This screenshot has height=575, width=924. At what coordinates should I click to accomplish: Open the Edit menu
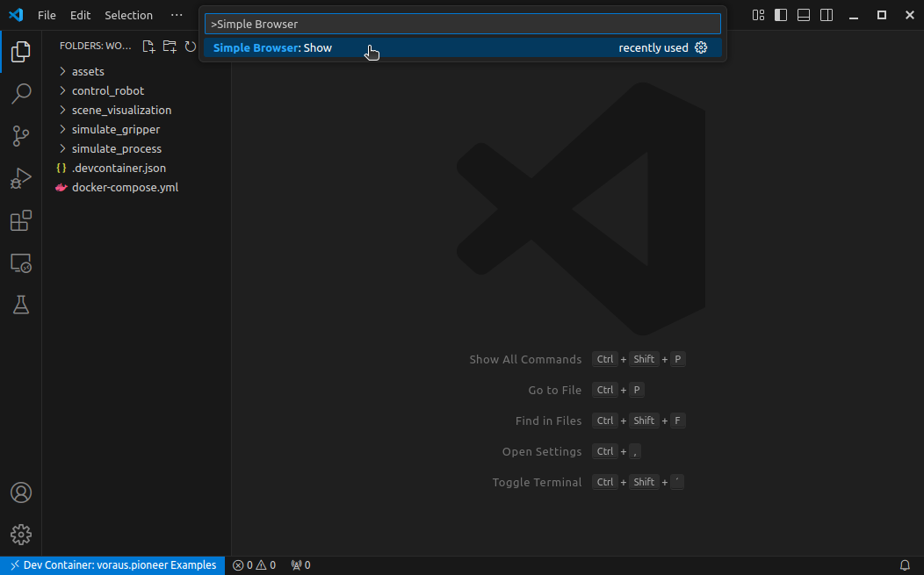tap(80, 15)
